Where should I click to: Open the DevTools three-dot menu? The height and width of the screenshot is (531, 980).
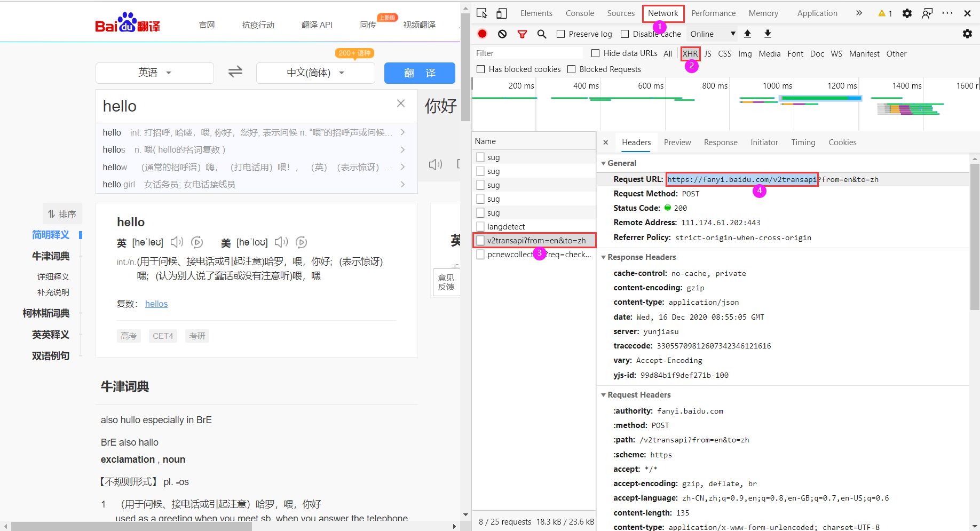click(947, 13)
